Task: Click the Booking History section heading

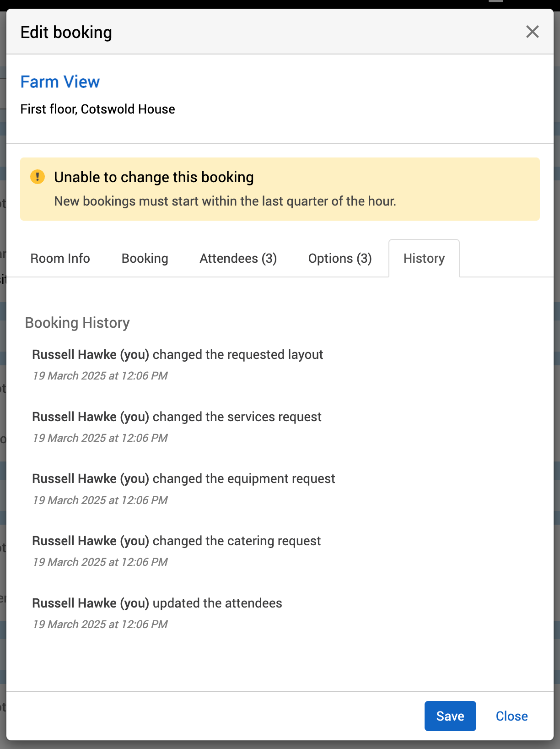Action: 77,323
